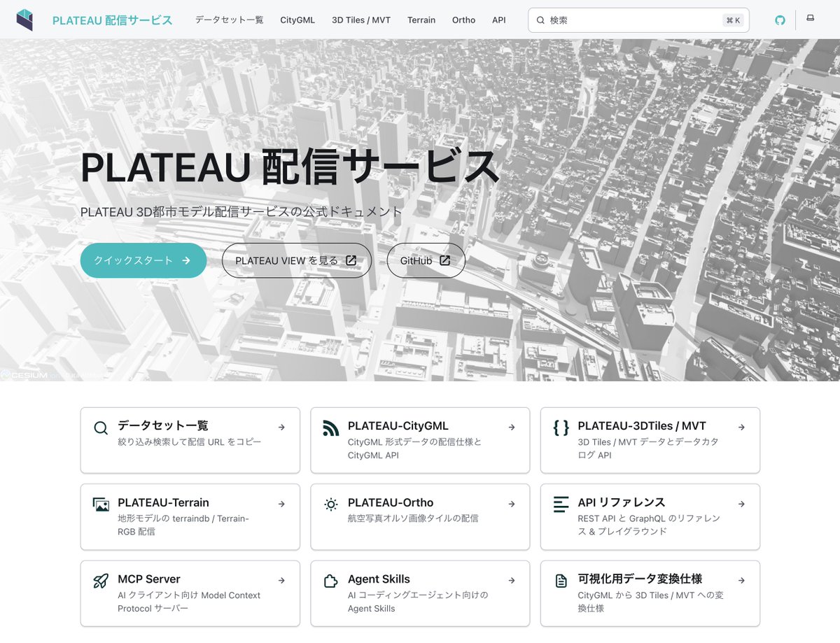Click the CityGML 形式データの配信仕様と CityGML API description
Screen dimensions: 840x643
tap(414, 448)
